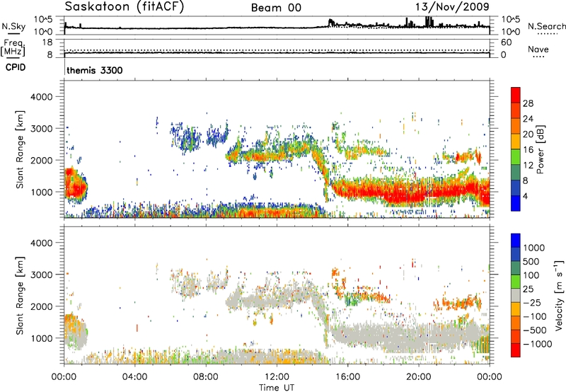Image resolution: width=566 pixels, height=392 pixels.
Task: Click the "4" label on Power colorbar
Action: coord(526,196)
